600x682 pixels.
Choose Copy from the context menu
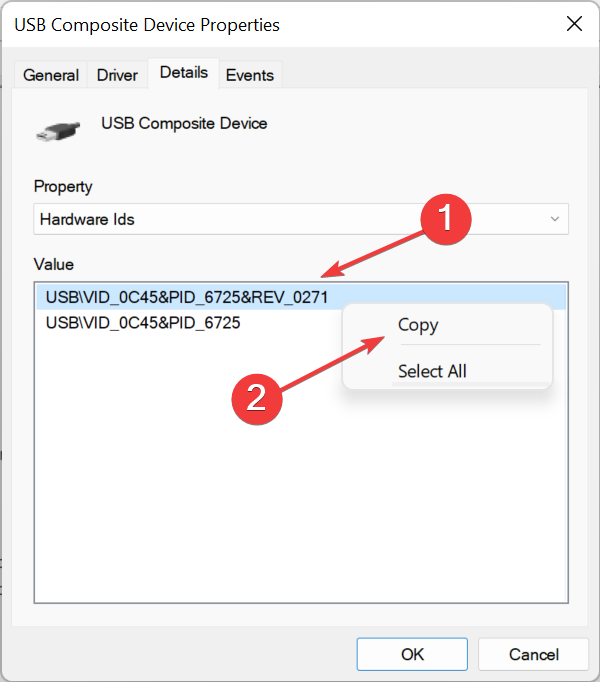tap(418, 325)
